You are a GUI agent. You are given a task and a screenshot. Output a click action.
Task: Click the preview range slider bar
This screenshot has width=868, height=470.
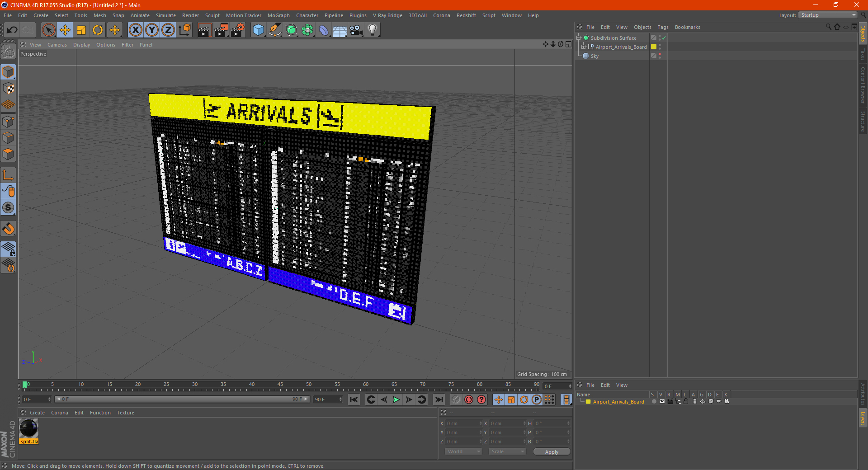182,399
